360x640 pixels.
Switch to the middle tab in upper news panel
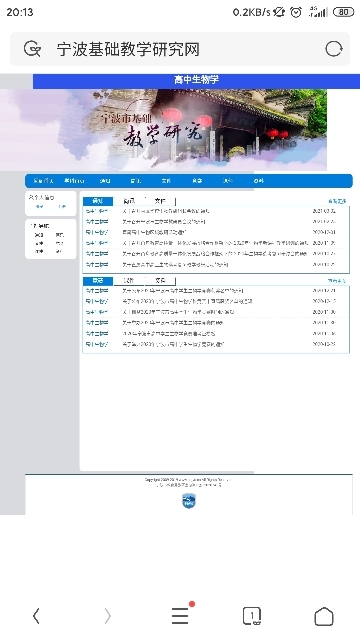(x=129, y=201)
